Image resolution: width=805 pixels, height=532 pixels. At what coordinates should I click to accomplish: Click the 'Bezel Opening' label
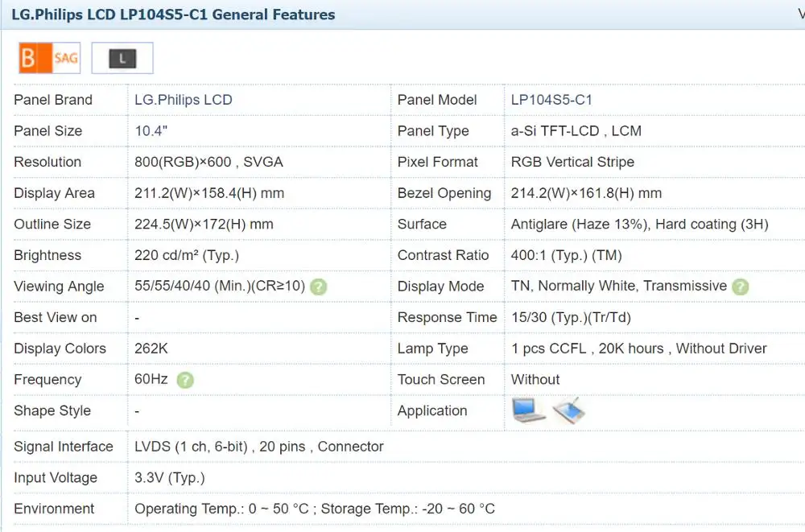click(x=444, y=193)
